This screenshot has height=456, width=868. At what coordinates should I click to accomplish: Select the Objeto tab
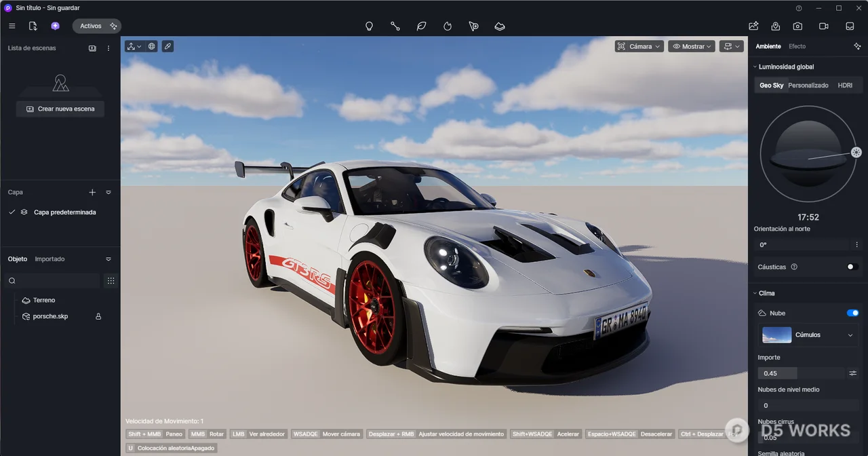[18, 259]
